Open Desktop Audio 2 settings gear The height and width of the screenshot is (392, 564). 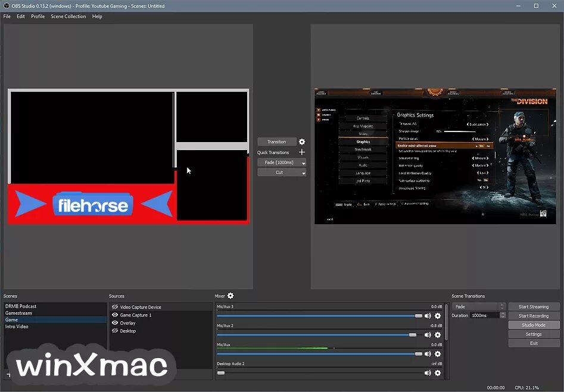pyautogui.click(x=438, y=372)
